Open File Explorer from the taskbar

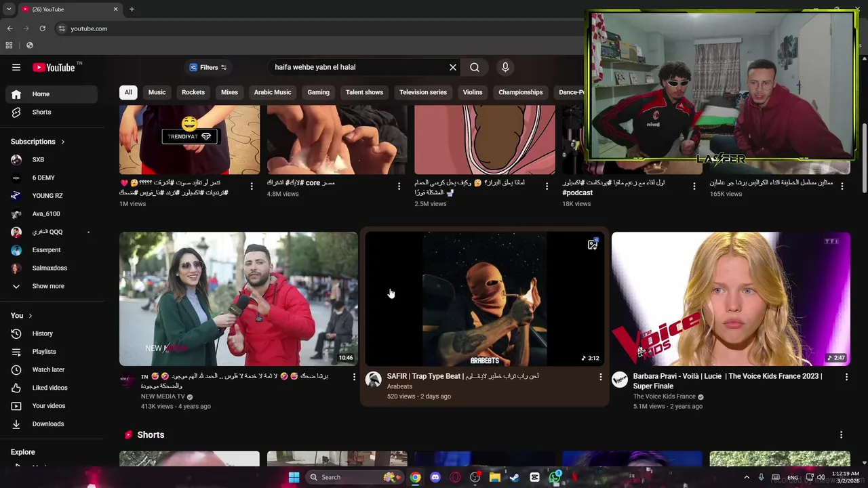point(495,477)
